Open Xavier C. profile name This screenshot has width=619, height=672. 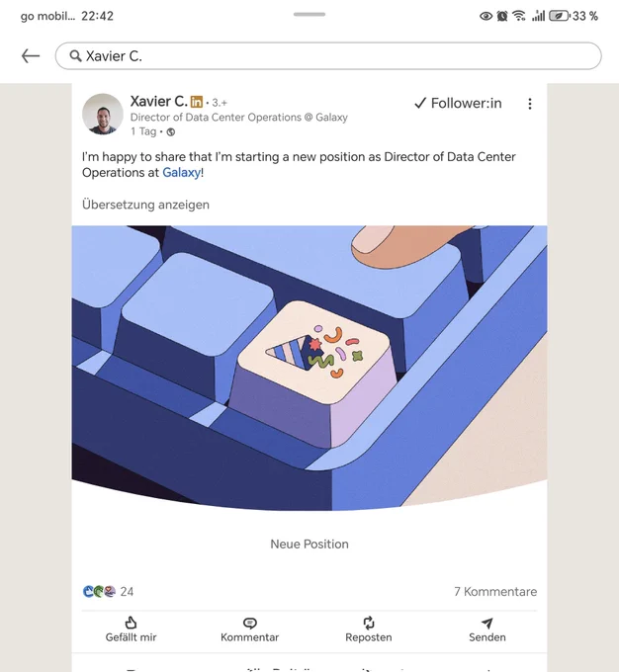(x=158, y=101)
